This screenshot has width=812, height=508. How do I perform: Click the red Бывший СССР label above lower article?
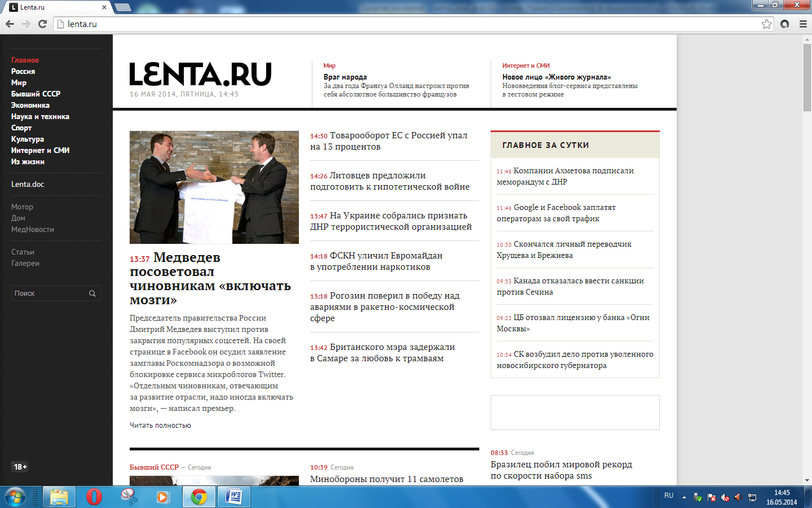coord(154,467)
